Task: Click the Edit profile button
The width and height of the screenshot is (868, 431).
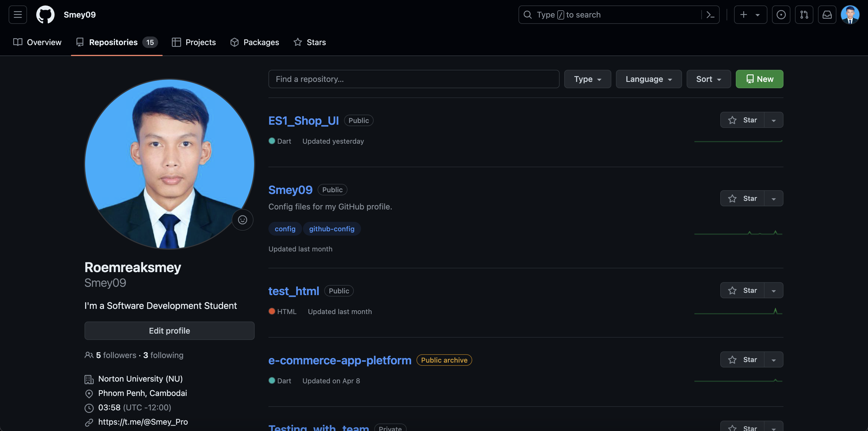Action: pyautogui.click(x=169, y=331)
